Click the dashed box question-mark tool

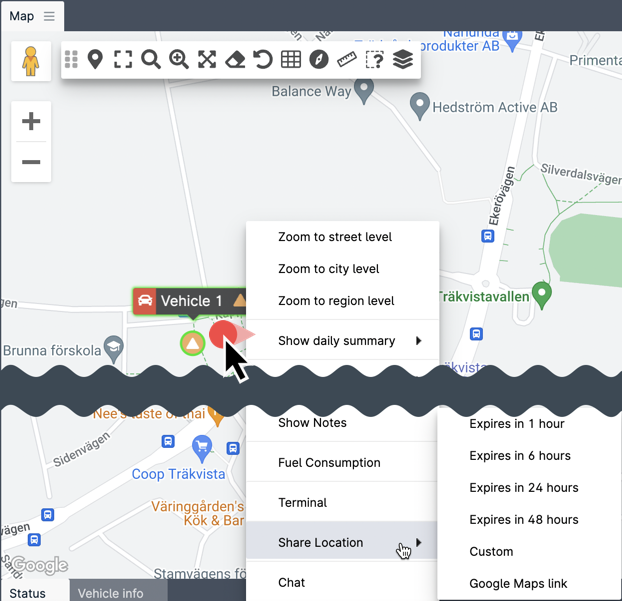pos(374,60)
